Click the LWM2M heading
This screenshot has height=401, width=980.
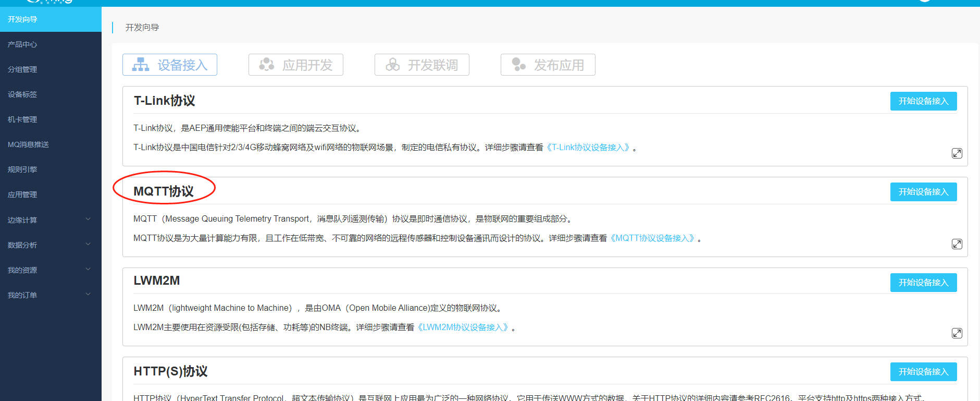[157, 281]
